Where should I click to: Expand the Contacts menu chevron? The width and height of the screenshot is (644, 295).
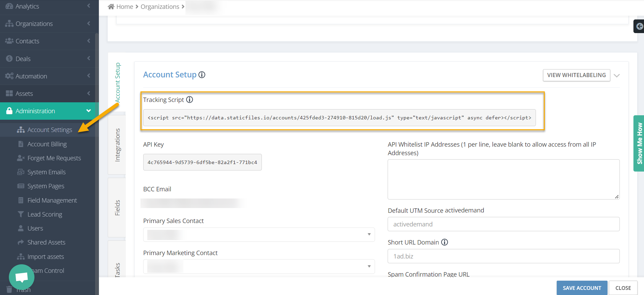(89, 41)
